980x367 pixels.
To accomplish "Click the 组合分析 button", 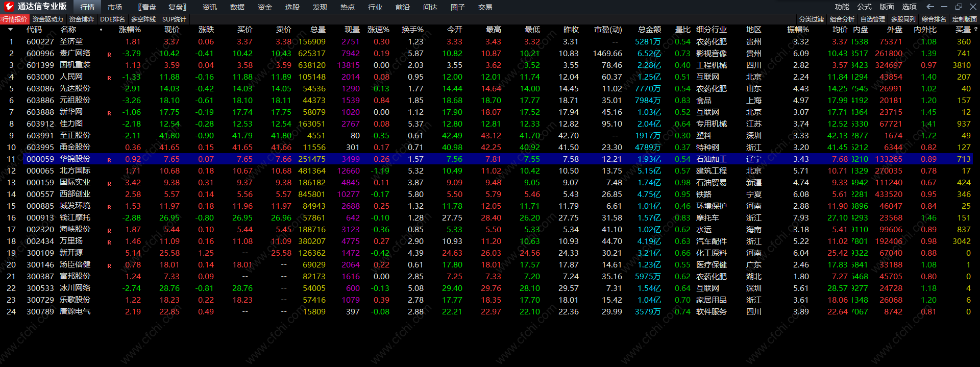I will (x=842, y=19).
